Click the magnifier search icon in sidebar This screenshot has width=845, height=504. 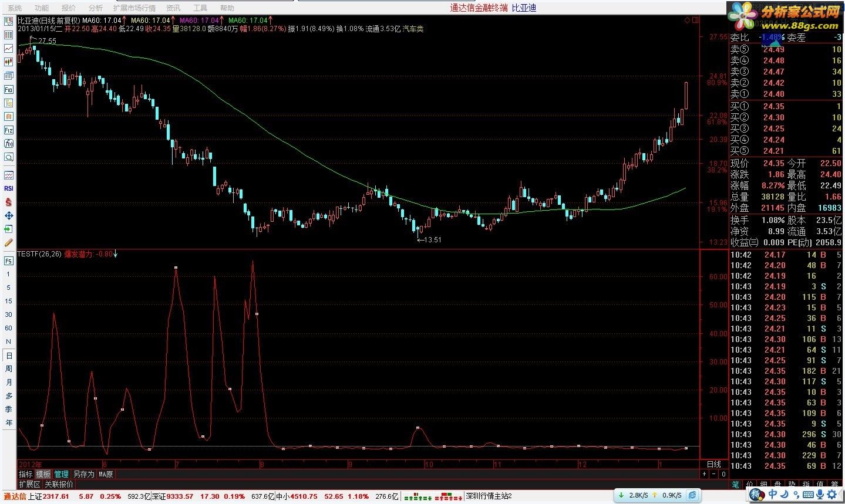click(x=9, y=157)
